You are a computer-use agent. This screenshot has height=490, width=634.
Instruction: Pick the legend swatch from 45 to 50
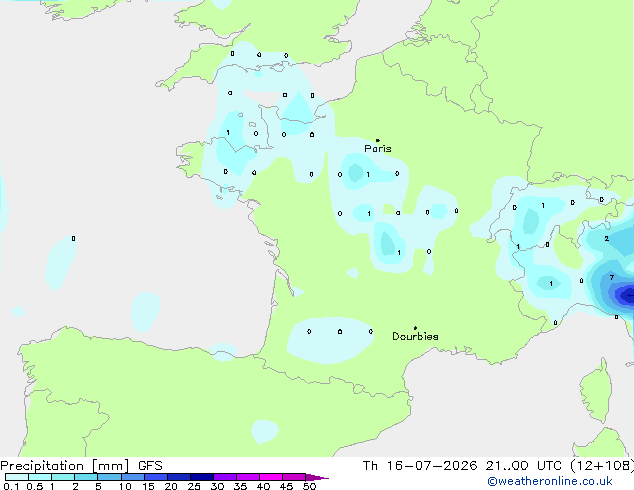[294, 477]
